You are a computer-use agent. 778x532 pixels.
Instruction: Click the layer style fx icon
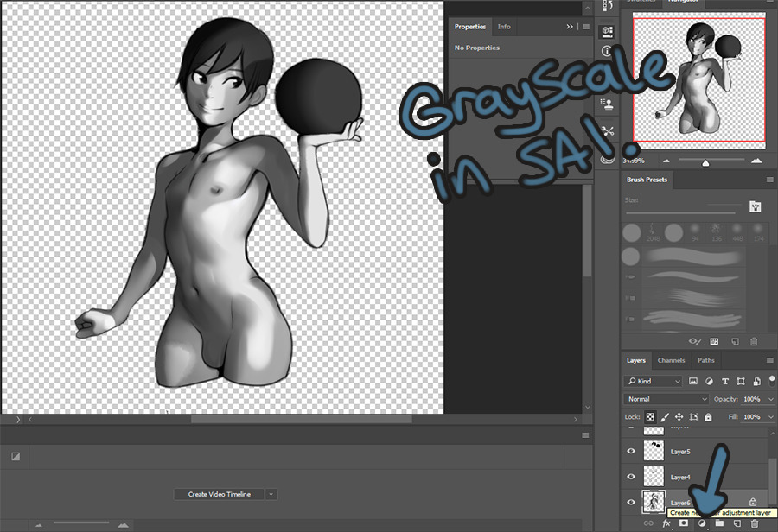(666, 523)
